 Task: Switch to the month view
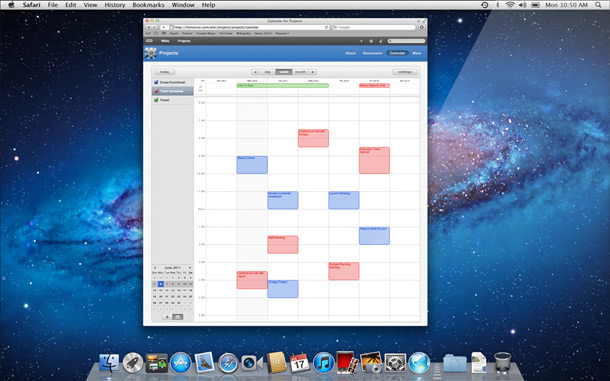[300, 72]
